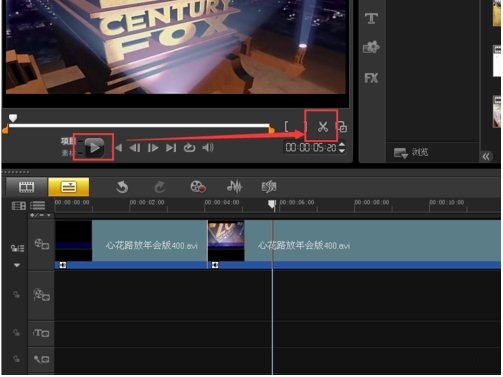Toggle the video track enable button
The image size is (503, 377).
(42, 244)
